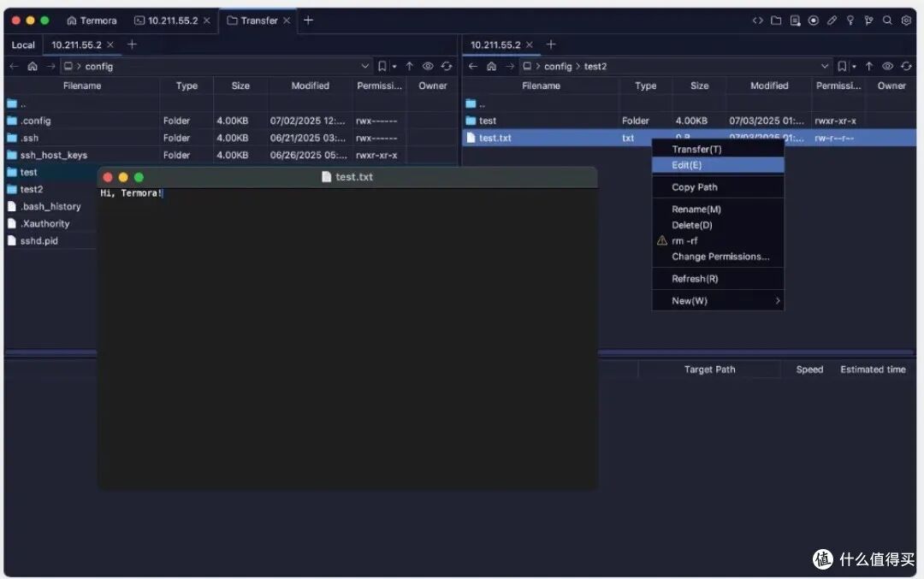
Task: Click the macro record icon in the title bar
Action: point(814,20)
